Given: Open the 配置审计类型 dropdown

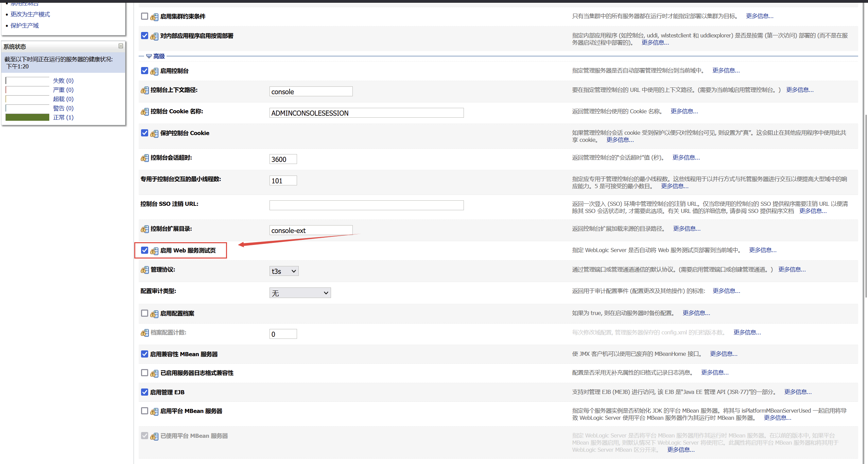Looking at the screenshot, I should point(300,293).
